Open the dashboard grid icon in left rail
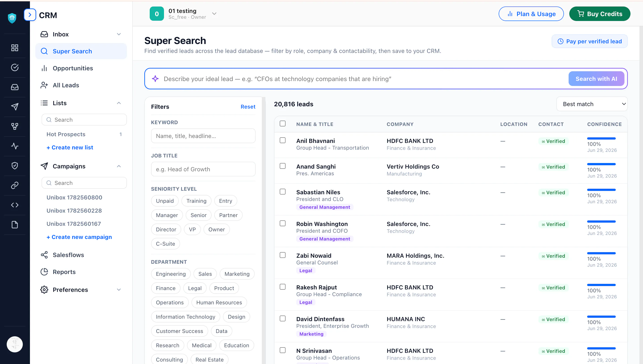643x364 pixels. tap(15, 48)
